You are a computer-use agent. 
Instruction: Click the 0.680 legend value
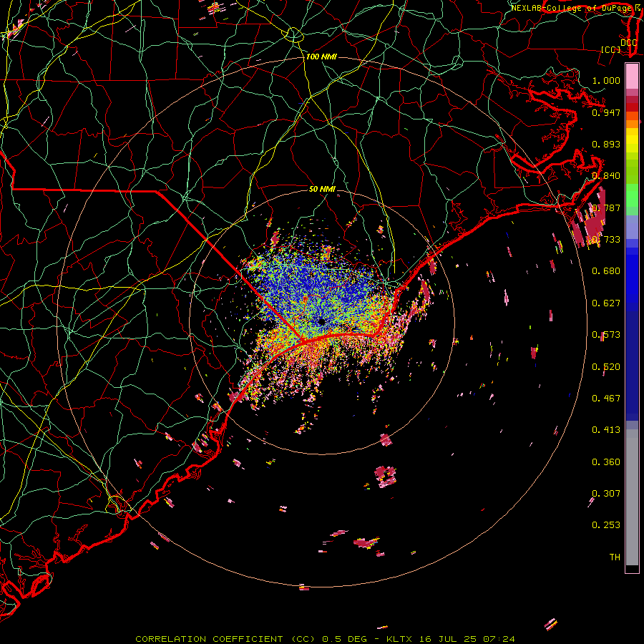(606, 271)
